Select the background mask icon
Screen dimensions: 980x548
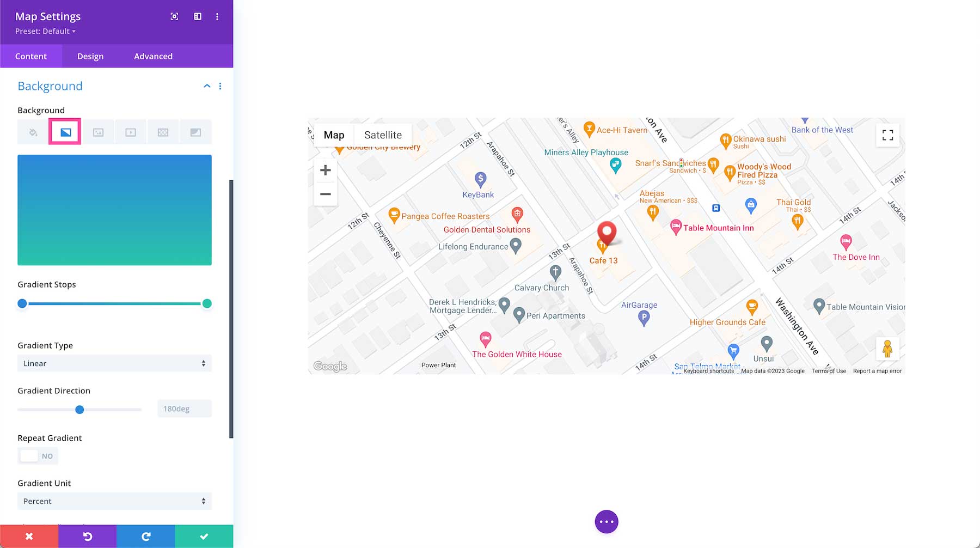[x=195, y=132]
